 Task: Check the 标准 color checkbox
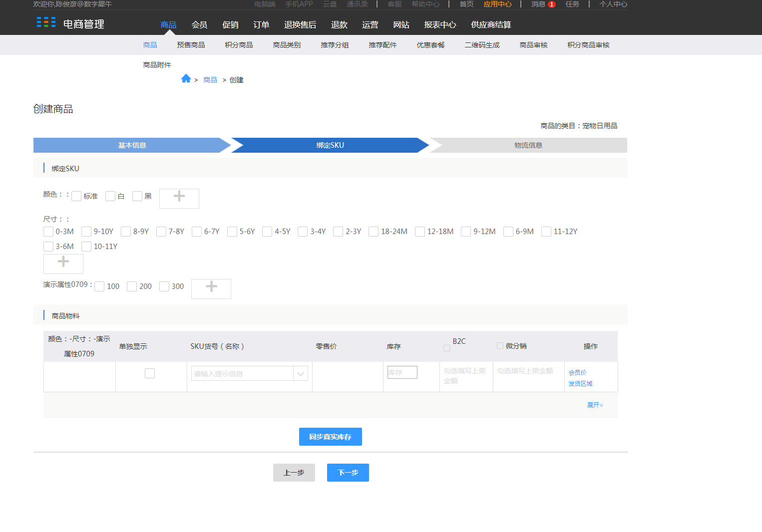[76, 196]
